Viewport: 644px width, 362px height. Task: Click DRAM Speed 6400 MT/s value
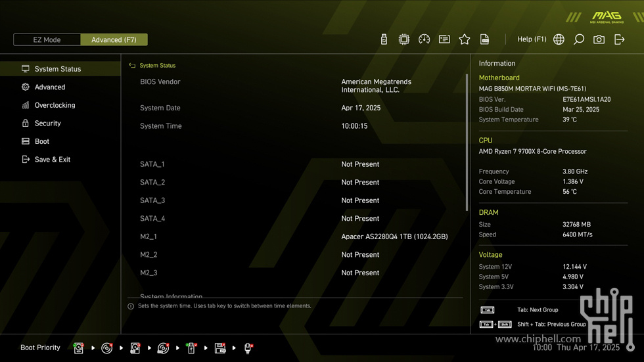tap(578, 235)
